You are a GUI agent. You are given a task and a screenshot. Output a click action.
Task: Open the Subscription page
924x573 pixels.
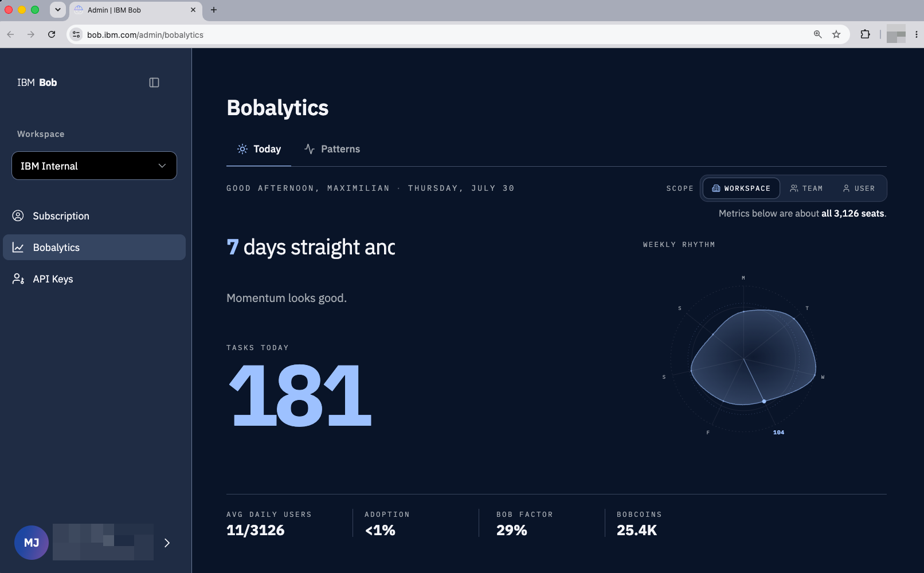click(94, 216)
